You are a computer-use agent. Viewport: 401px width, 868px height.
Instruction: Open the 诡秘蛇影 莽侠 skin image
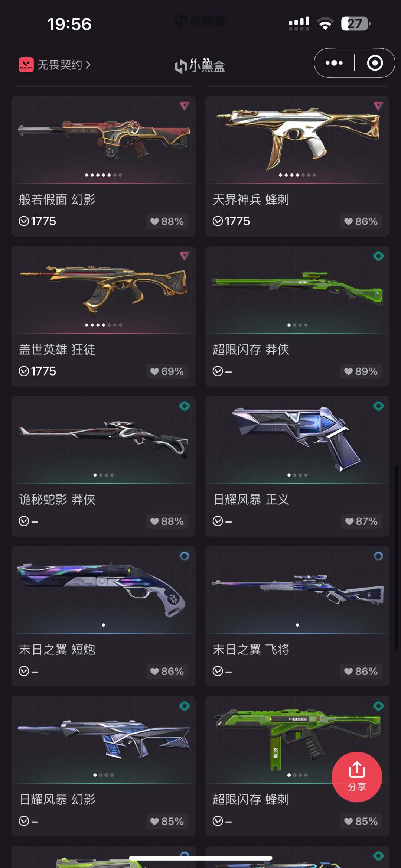[x=103, y=440]
